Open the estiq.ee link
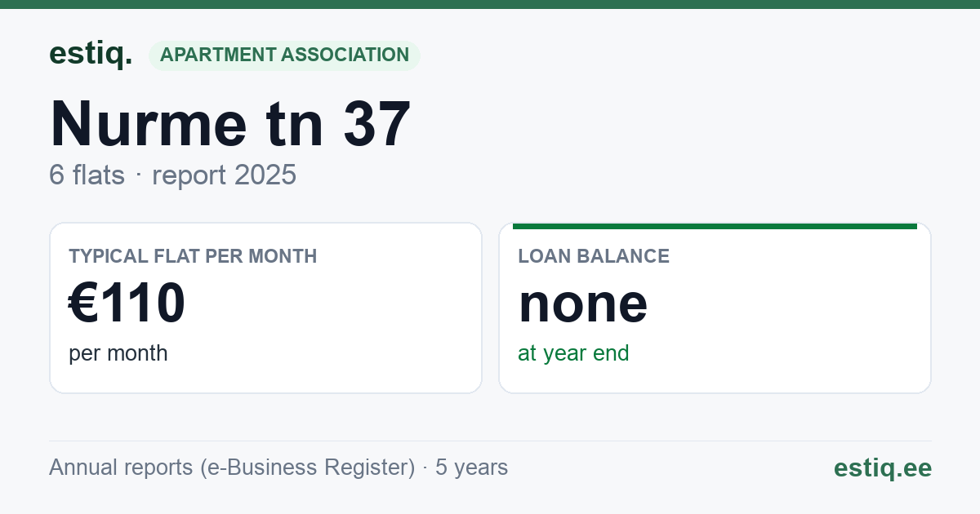The height and width of the screenshot is (514, 980). point(882,467)
